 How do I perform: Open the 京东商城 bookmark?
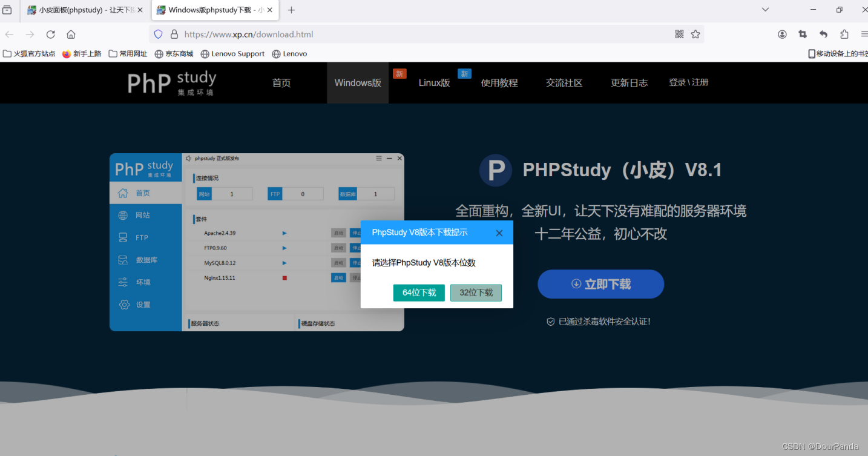point(174,54)
